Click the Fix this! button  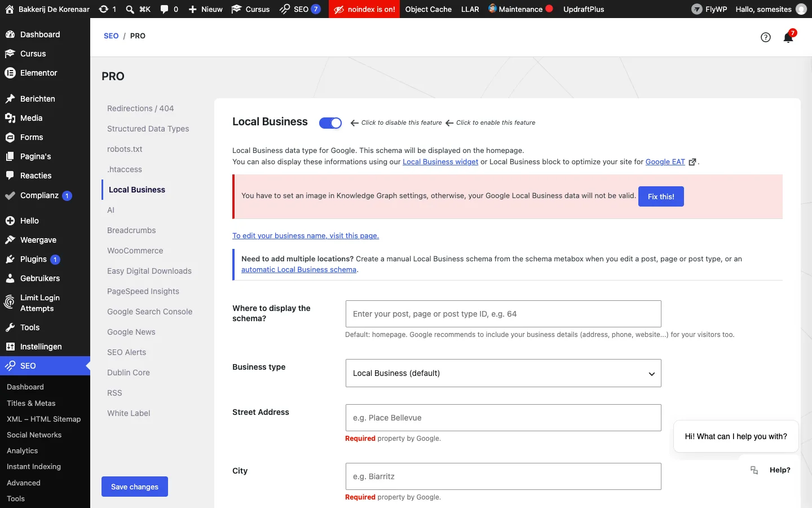click(661, 196)
